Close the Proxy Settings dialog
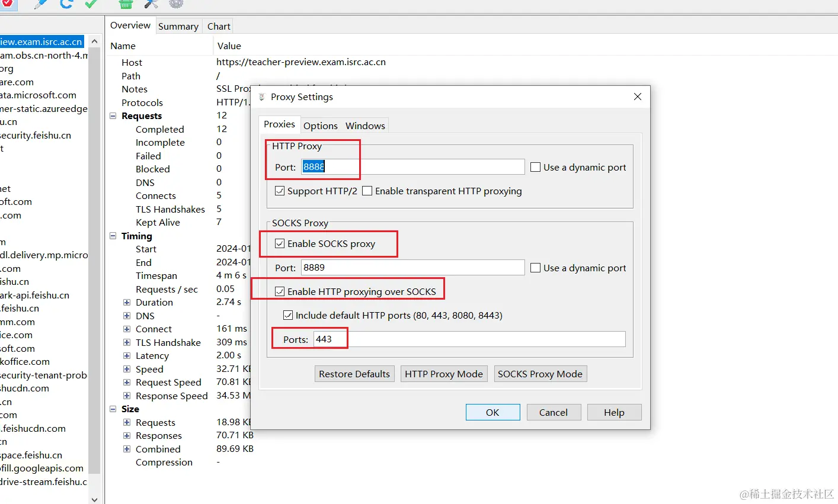The height and width of the screenshot is (504, 838). click(638, 97)
